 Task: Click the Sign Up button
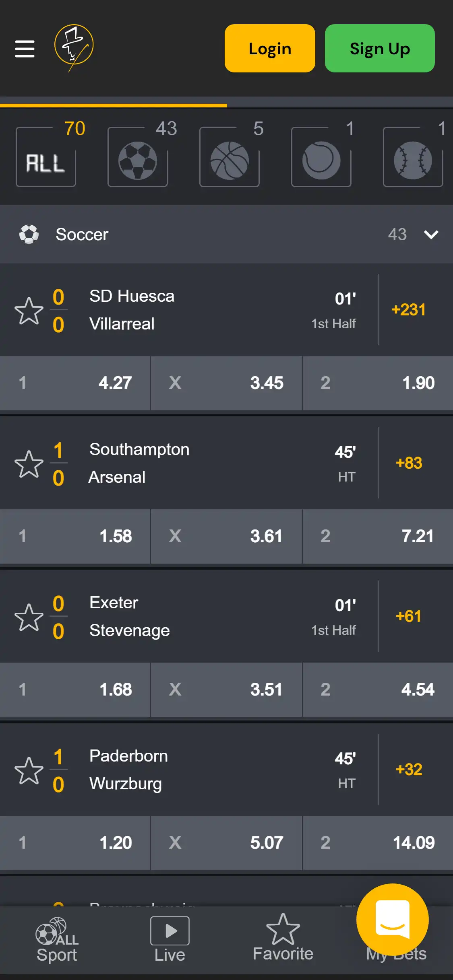pos(380,48)
